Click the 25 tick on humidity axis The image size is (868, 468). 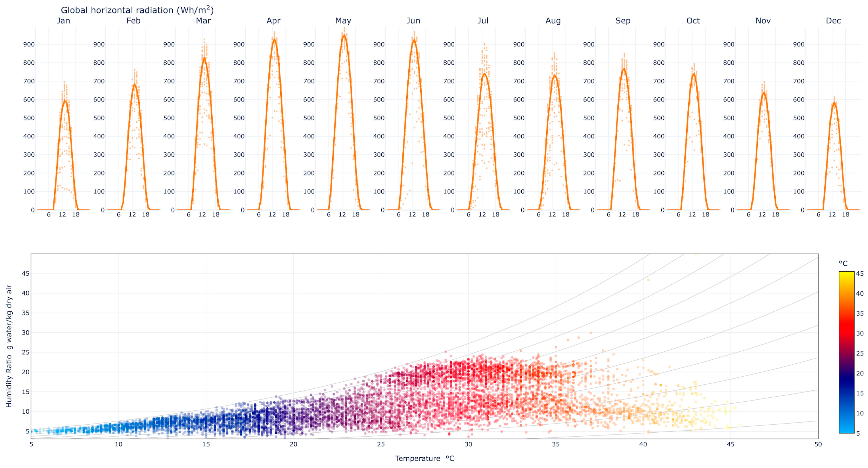point(26,352)
